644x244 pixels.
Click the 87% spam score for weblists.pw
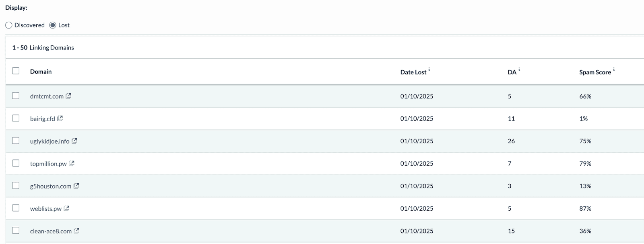point(585,209)
